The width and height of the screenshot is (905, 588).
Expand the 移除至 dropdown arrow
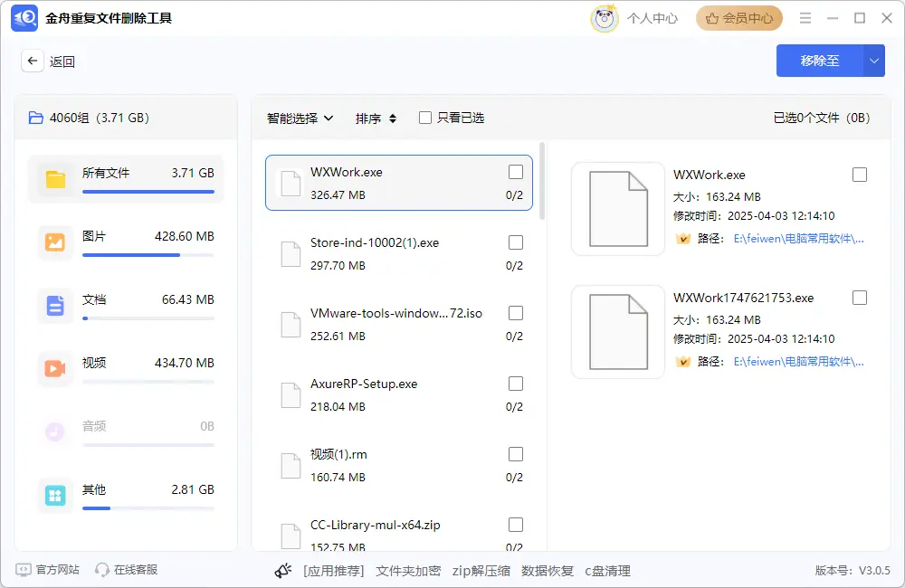[874, 61]
